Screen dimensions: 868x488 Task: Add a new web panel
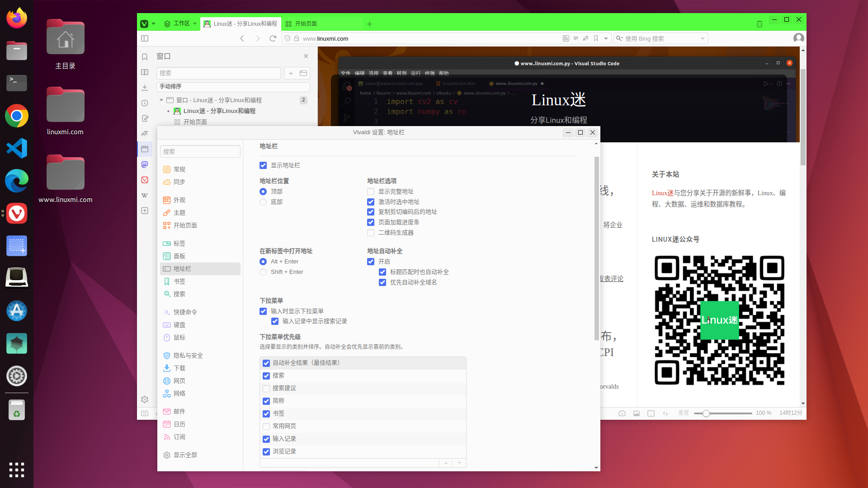[x=145, y=211]
